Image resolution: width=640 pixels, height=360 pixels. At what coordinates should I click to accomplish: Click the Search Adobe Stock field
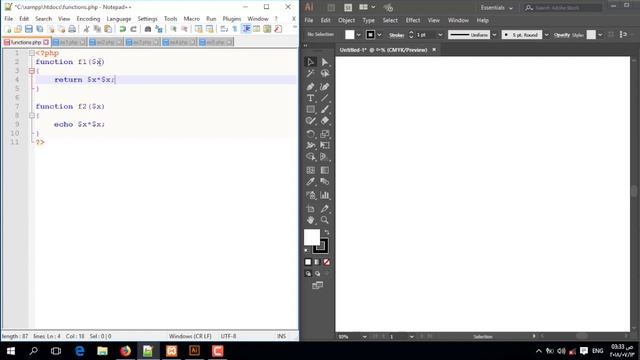pyautogui.click(x=562, y=8)
